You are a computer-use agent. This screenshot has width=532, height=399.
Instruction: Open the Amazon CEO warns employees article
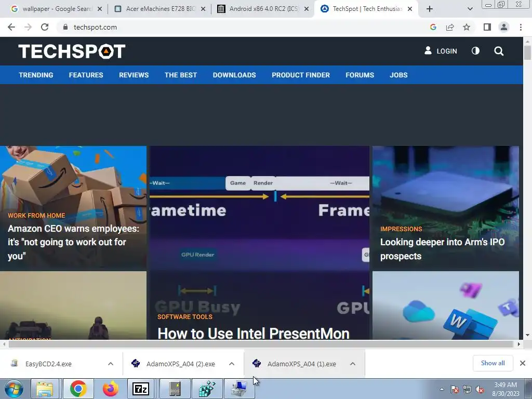pos(73,242)
